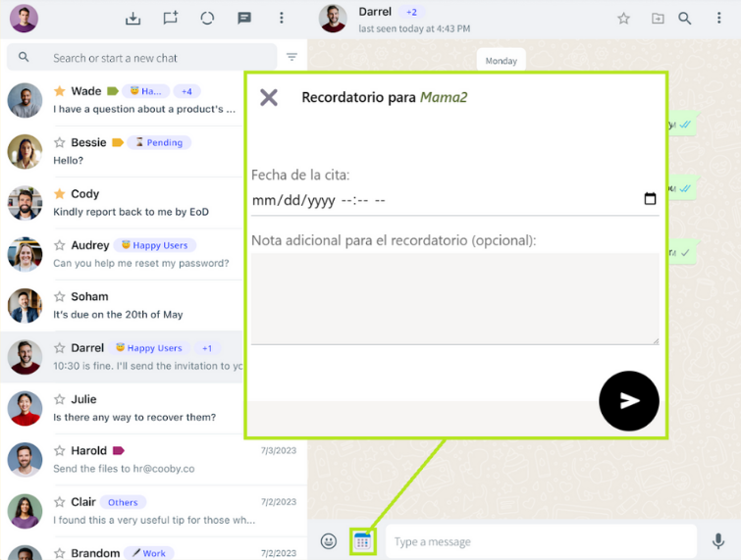The height and width of the screenshot is (560, 741).
Task: Click the calendar reminder icon beside emoji
Action: click(x=362, y=540)
